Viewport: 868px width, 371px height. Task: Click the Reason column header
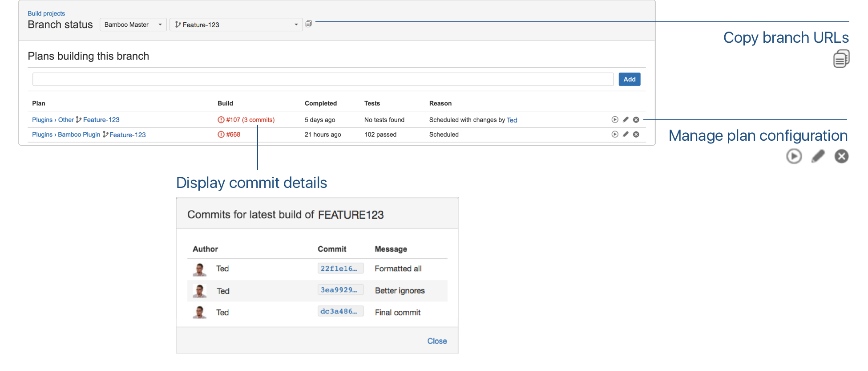pos(440,103)
